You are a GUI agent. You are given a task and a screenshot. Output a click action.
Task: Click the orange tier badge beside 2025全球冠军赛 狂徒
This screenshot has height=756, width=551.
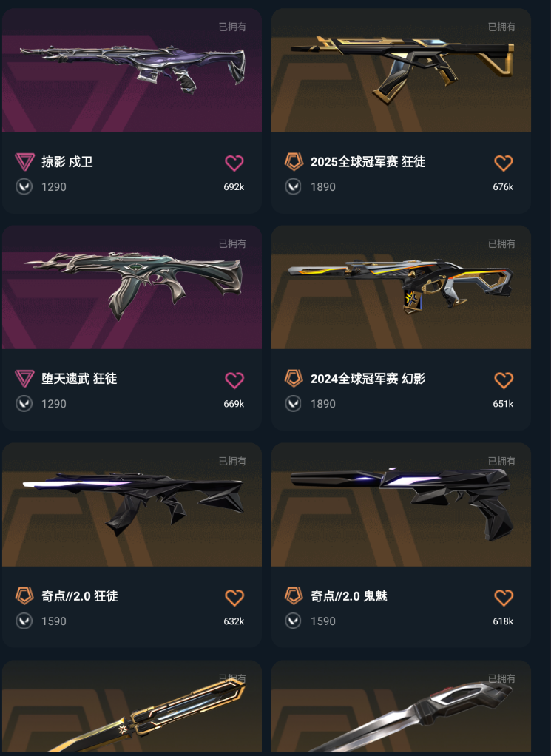pyautogui.click(x=294, y=161)
